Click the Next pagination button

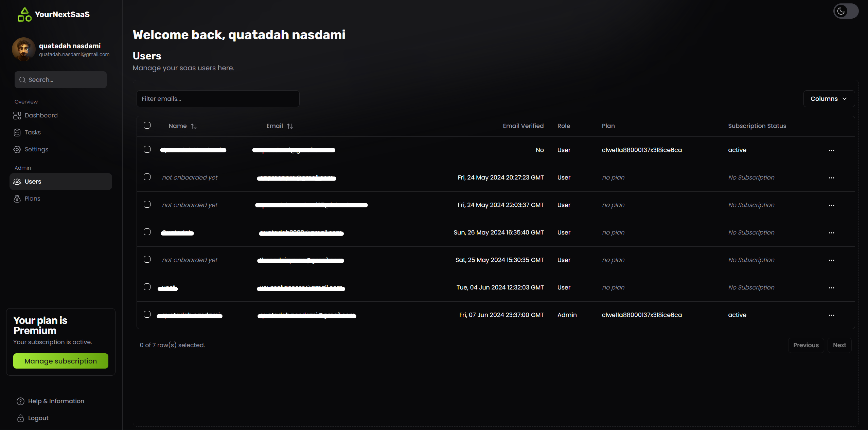[840, 344]
